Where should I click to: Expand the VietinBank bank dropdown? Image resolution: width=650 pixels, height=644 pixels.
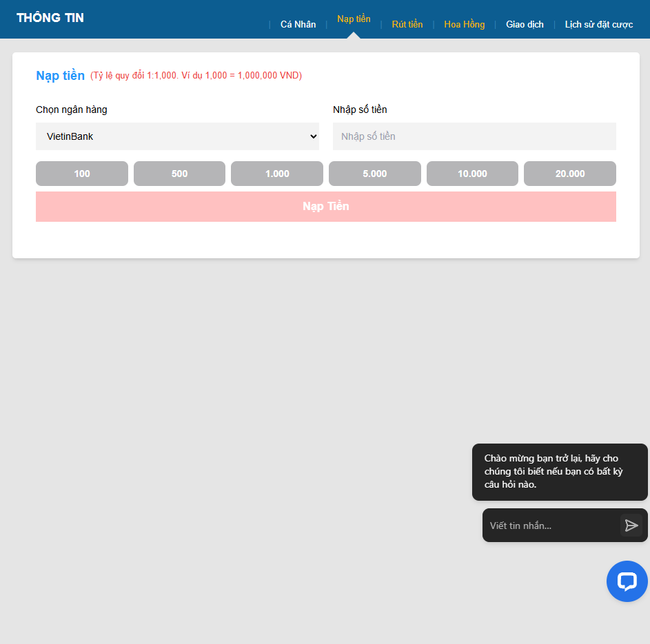pos(177,136)
